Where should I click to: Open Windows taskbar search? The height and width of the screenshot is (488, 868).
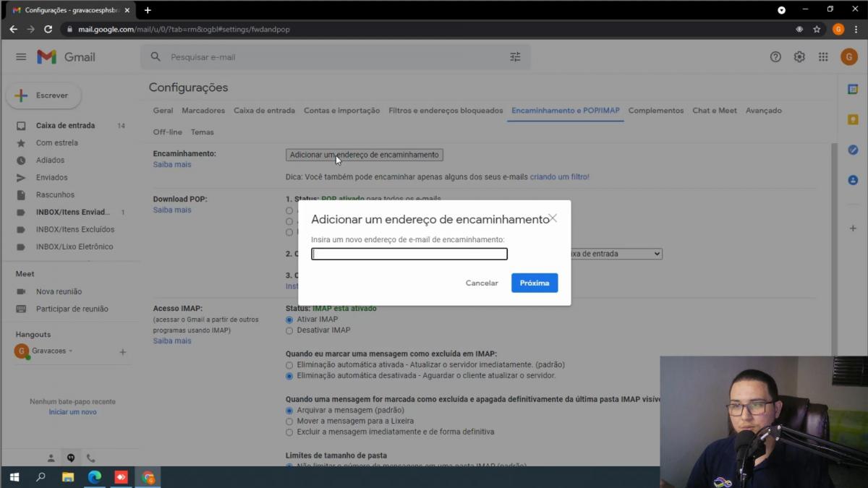pos(41,477)
